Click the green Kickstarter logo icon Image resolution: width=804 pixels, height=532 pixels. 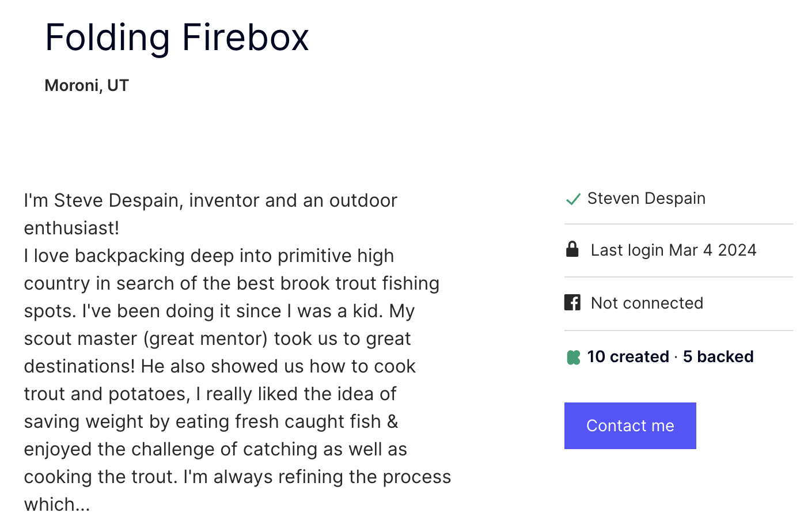574,358
